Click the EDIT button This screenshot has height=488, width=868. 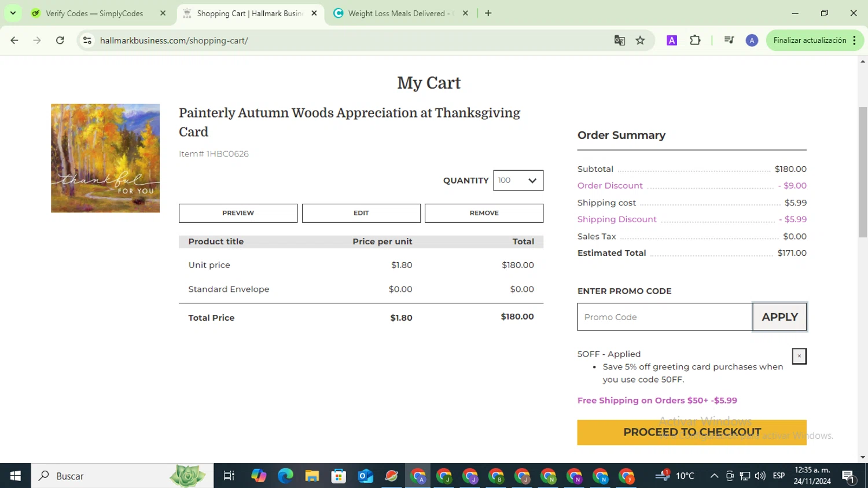(x=361, y=213)
